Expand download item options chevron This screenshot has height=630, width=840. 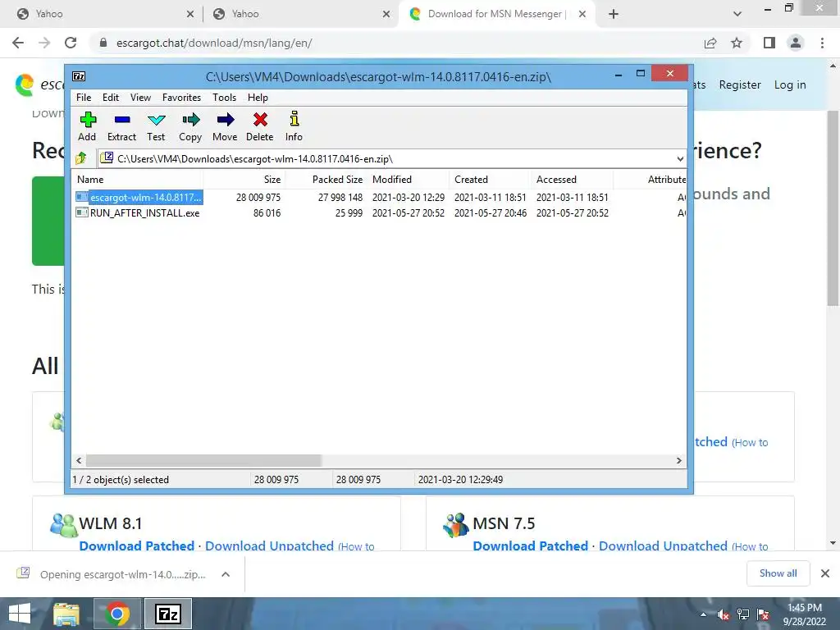point(226,574)
